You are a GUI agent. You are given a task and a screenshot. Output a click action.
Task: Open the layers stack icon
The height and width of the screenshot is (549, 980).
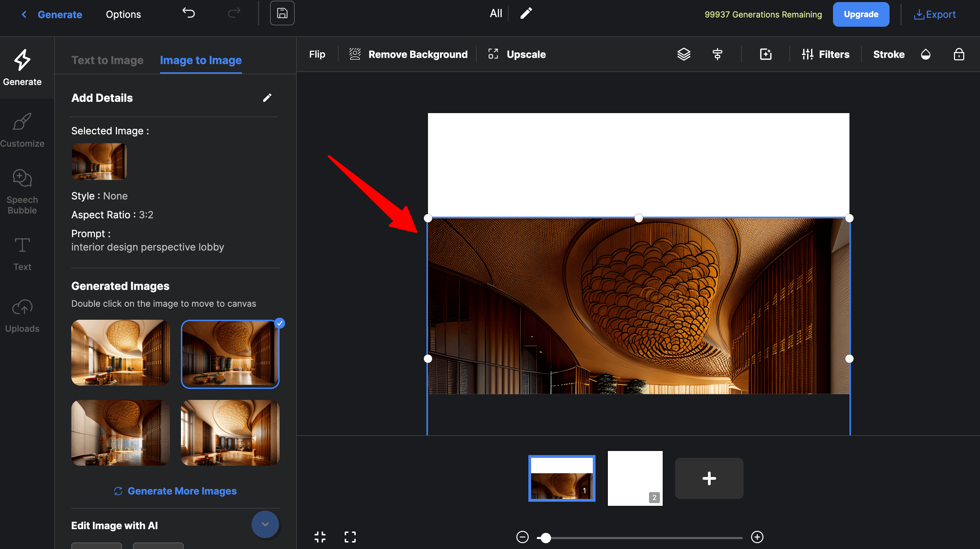(684, 54)
